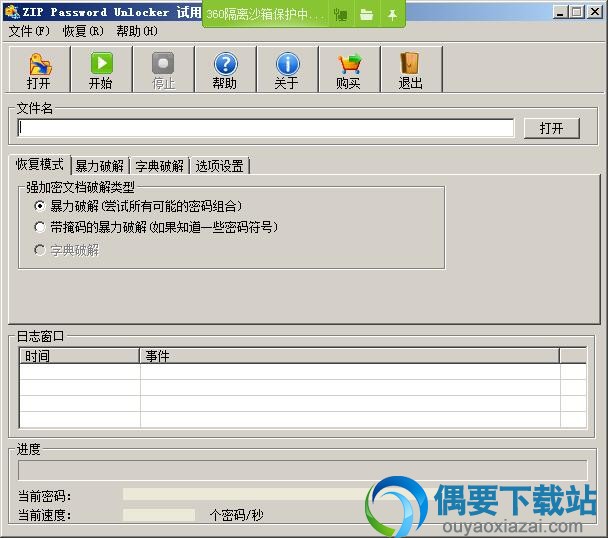Click the 事件 column header in log
The width and height of the screenshot is (608, 538).
(x=349, y=356)
